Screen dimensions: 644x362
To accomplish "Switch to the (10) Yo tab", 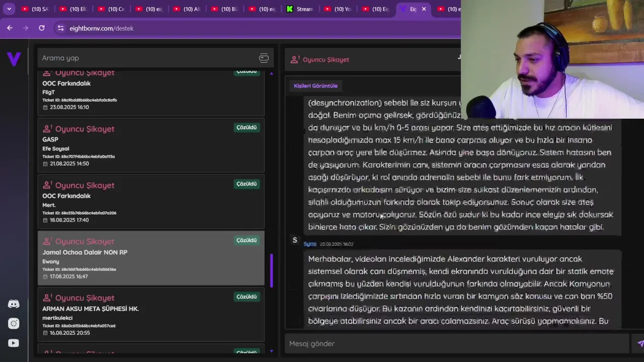I will [x=338, y=9].
